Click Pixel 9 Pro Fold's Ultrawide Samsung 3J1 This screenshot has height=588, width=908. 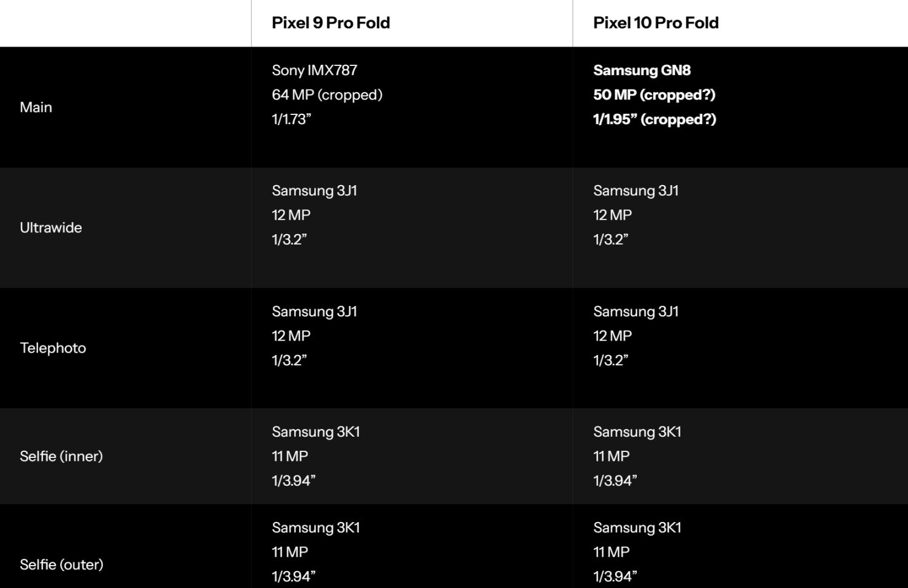click(x=314, y=191)
